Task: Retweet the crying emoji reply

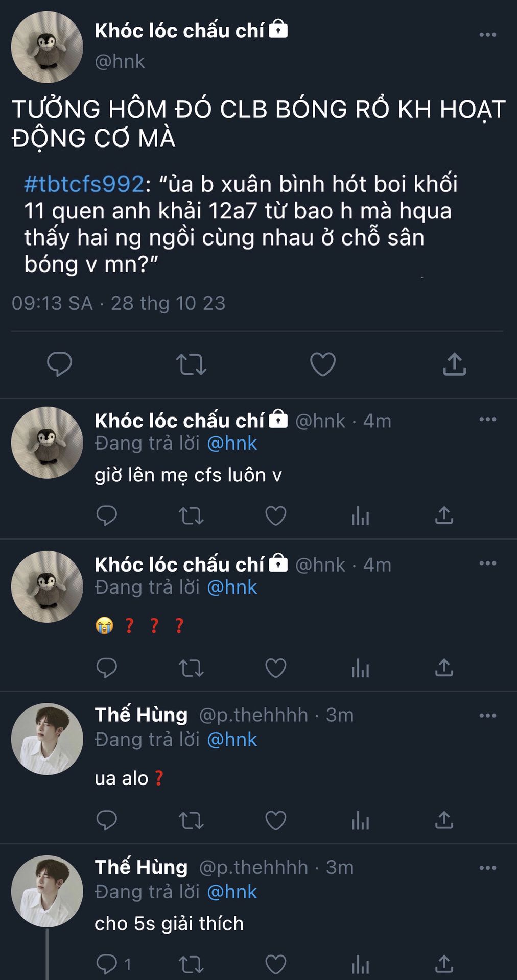Action: coord(191,668)
